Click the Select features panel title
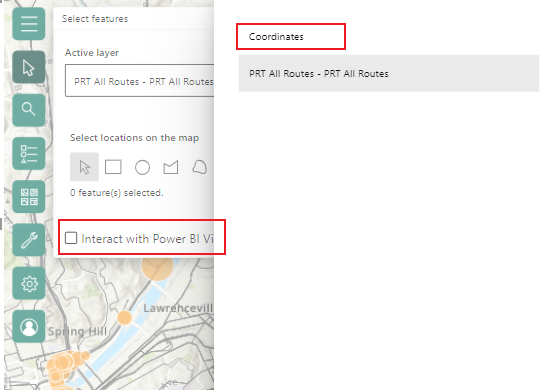This screenshot has height=390, width=560. tap(95, 19)
